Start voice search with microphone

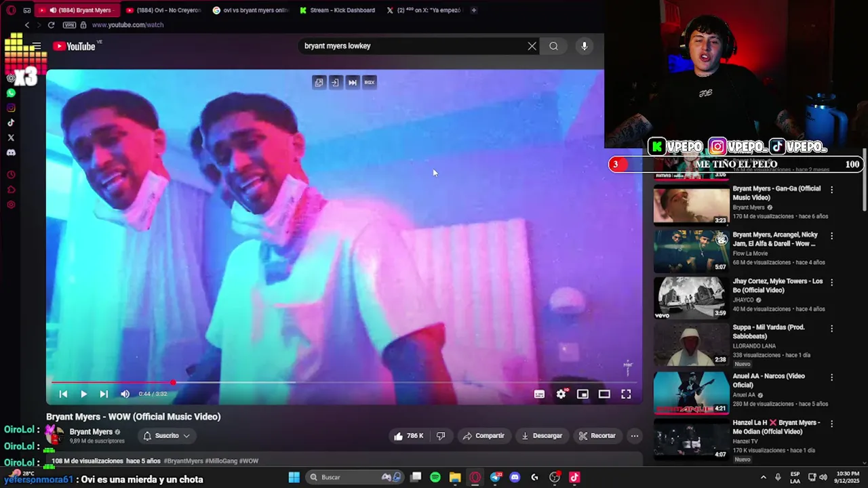tap(584, 46)
